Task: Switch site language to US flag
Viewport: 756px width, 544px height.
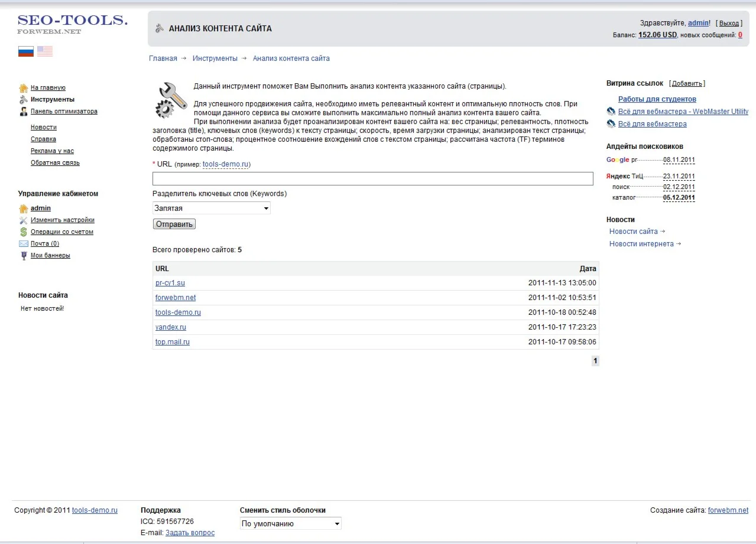Action: [45, 51]
